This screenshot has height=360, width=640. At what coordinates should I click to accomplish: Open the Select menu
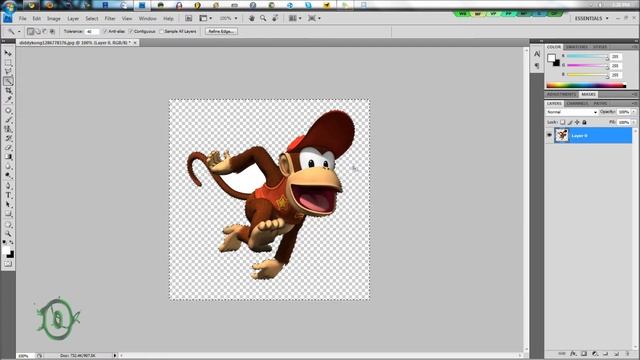[91, 18]
